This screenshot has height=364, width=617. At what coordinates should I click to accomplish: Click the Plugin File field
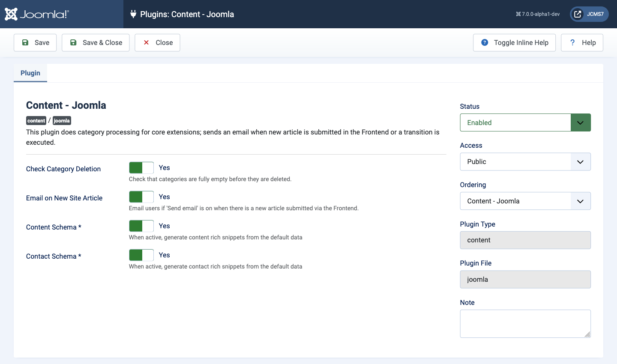point(525,279)
